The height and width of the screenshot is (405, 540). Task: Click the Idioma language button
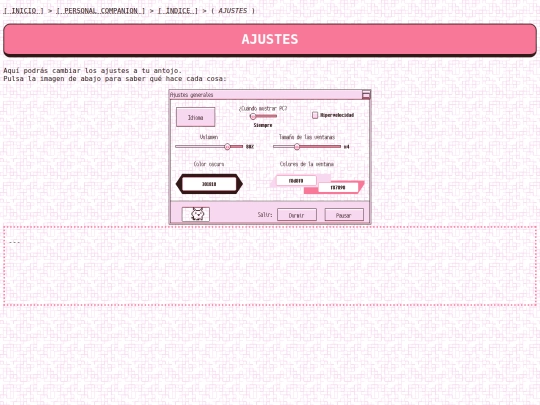click(196, 117)
